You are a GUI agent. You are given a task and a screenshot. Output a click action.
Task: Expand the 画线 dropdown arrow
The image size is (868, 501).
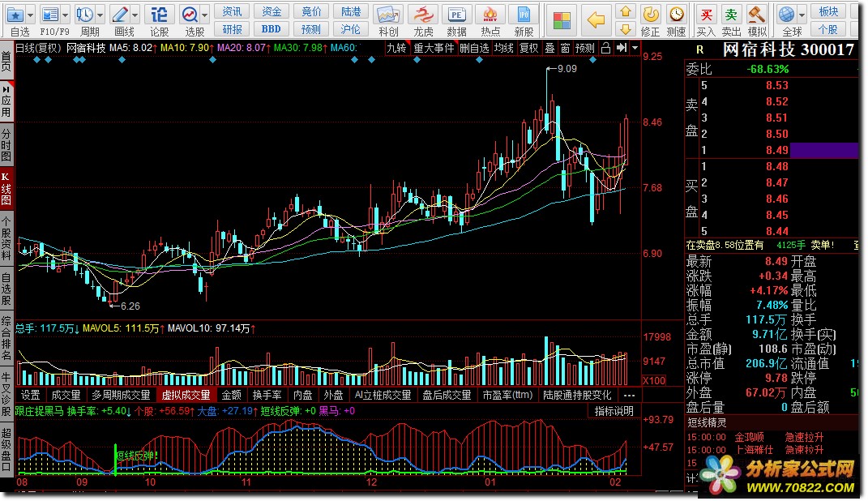point(135,15)
